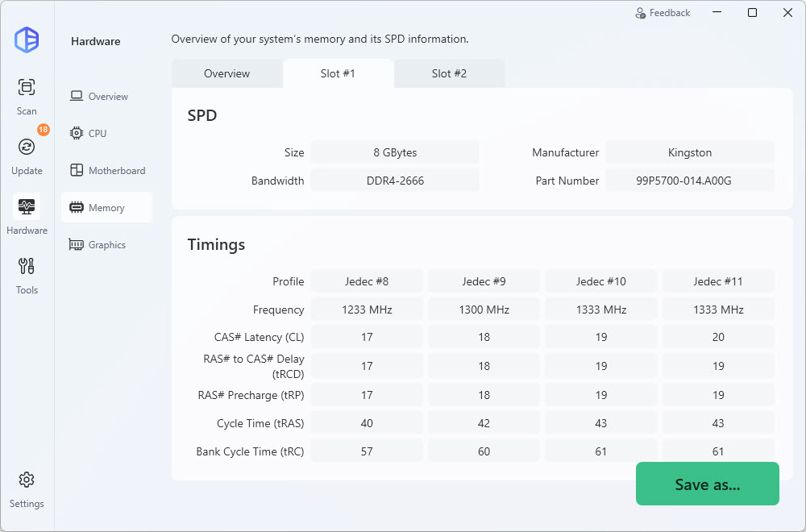
Task: Open the Scan section icon
Action: tap(27, 87)
